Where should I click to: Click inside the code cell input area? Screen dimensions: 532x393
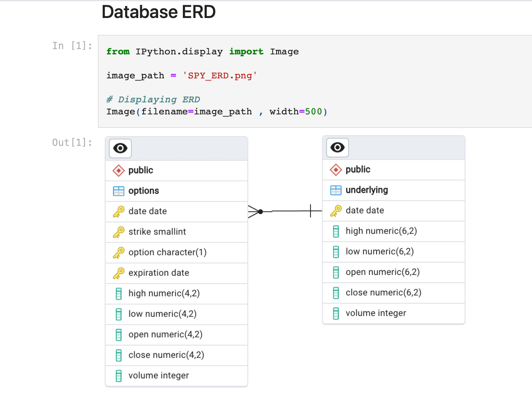point(315,81)
